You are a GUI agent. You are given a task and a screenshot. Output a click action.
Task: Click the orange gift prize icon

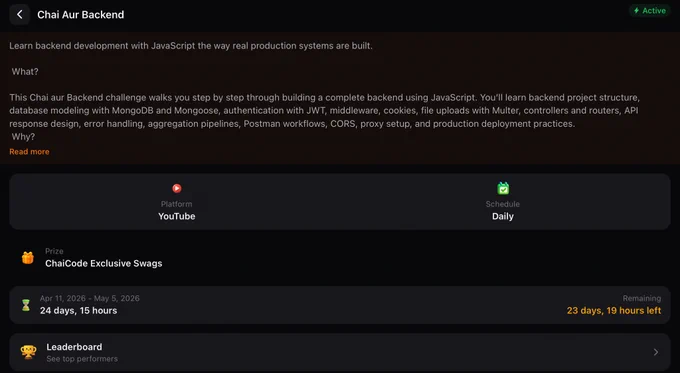click(28, 258)
